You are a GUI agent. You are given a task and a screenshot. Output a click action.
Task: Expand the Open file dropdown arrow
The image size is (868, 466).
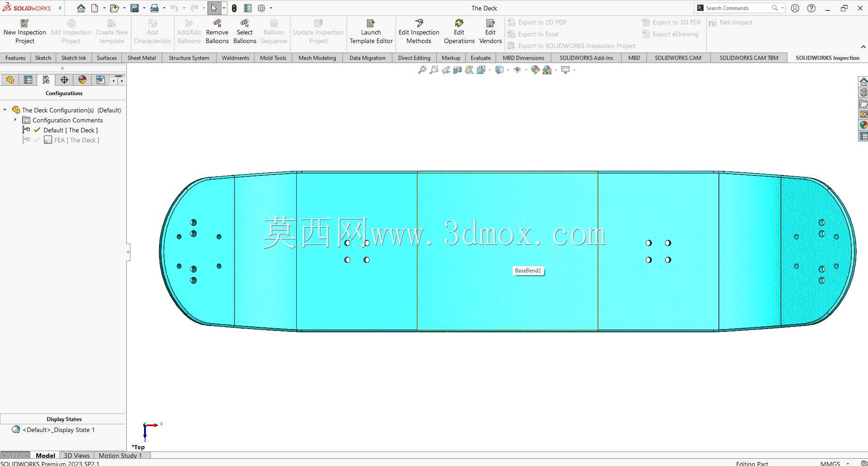pos(124,8)
